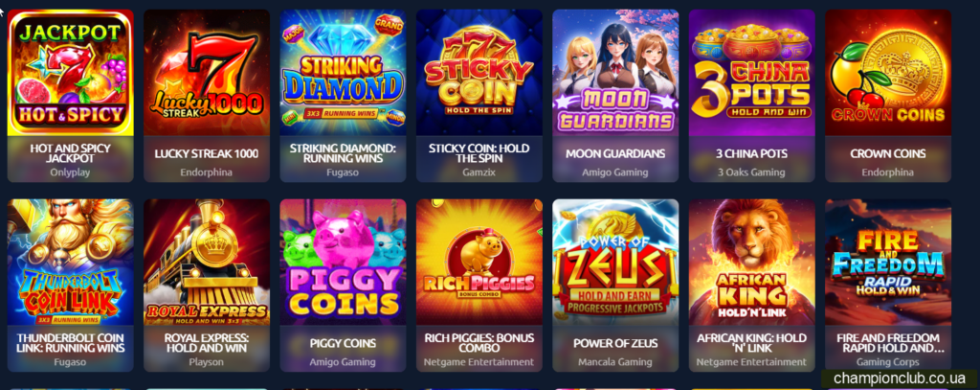This screenshot has height=390, width=980.
Task: Open the Royal Express train thumbnail
Action: coord(207,263)
